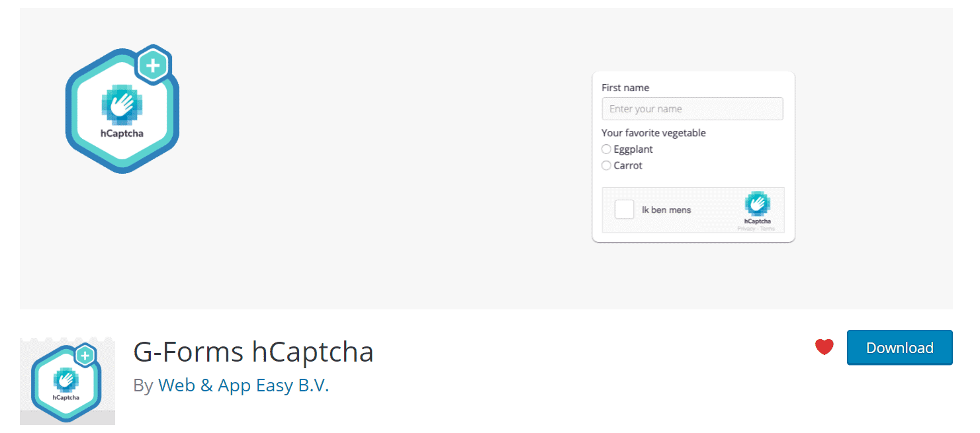Click the 'G-Forms hCaptcha' plugin title

point(253,351)
